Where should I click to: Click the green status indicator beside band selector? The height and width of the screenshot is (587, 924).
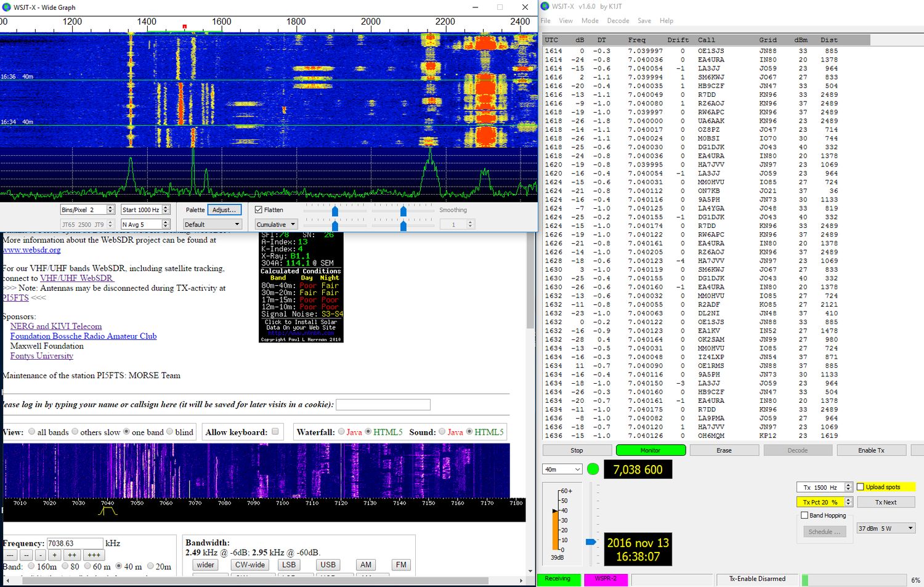(593, 469)
